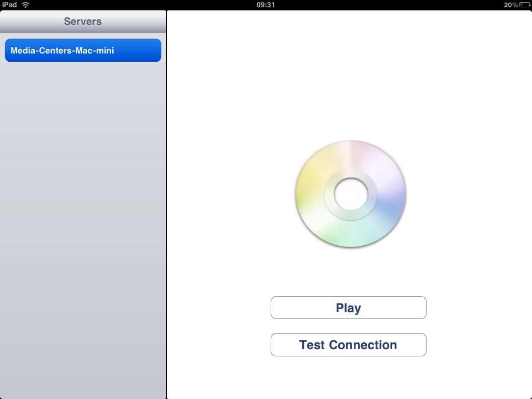Viewport: 532px width, 399px height.
Task: Tap the rainbow disc icon
Action: point(351,194)
